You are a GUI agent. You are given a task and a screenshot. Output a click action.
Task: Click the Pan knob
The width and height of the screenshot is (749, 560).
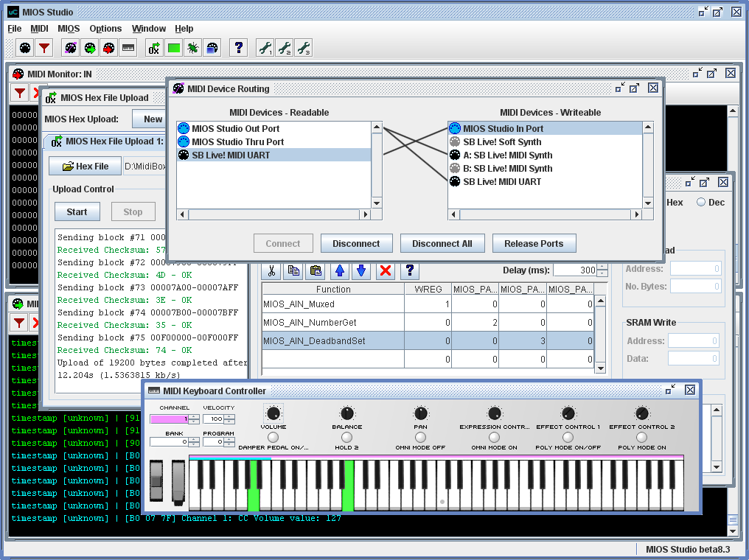click(420, 413)
